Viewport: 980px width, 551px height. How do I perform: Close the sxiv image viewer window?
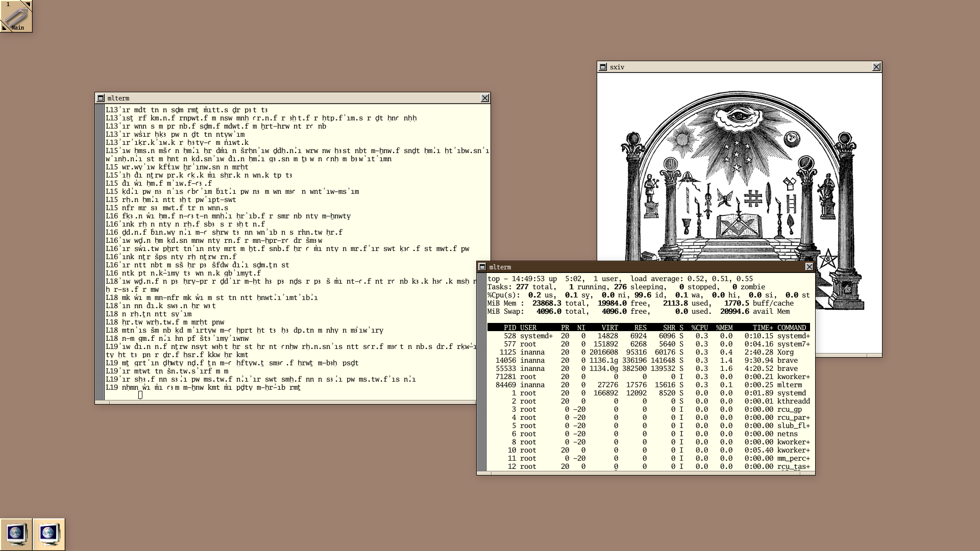tap(876, 67)
